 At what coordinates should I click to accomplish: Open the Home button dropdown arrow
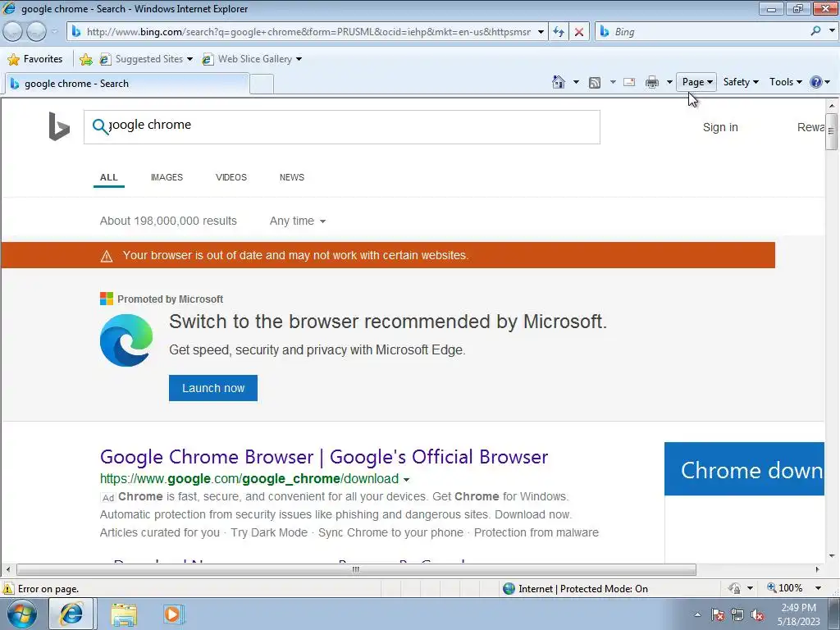[576, 82]
